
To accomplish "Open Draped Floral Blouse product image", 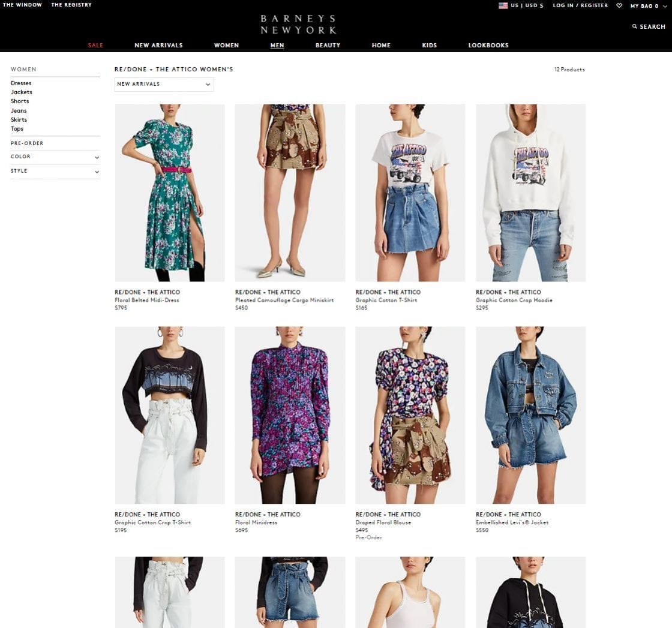I will 410,415.
